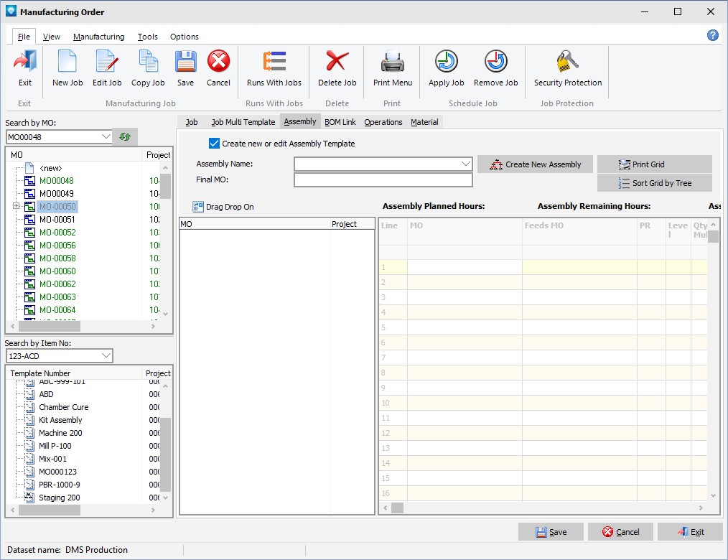Open the View menu
Screen dimensions: 728x560
point(52,36)
